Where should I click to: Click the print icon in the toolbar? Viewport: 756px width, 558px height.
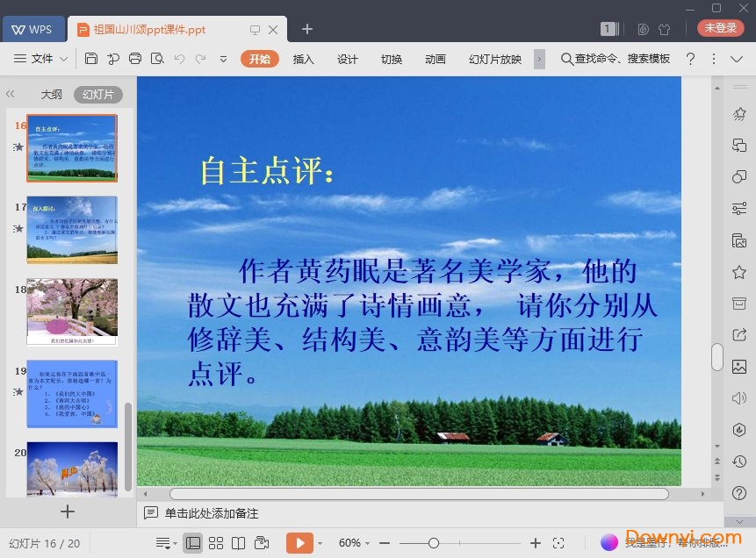(134, 59)
